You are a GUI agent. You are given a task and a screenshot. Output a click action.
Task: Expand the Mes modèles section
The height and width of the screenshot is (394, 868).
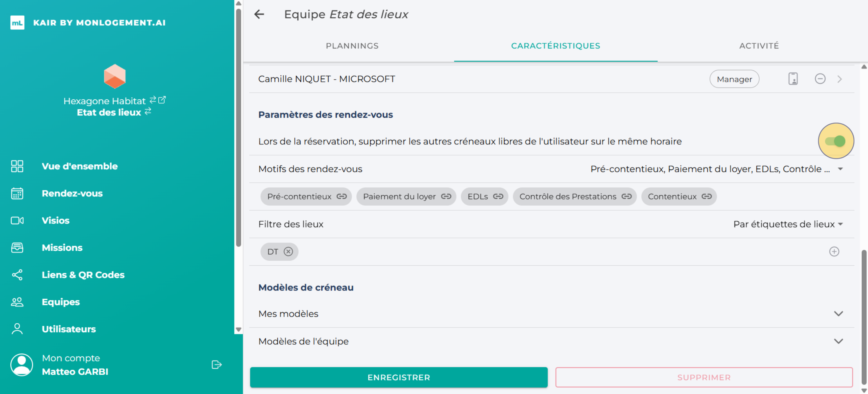838,313
